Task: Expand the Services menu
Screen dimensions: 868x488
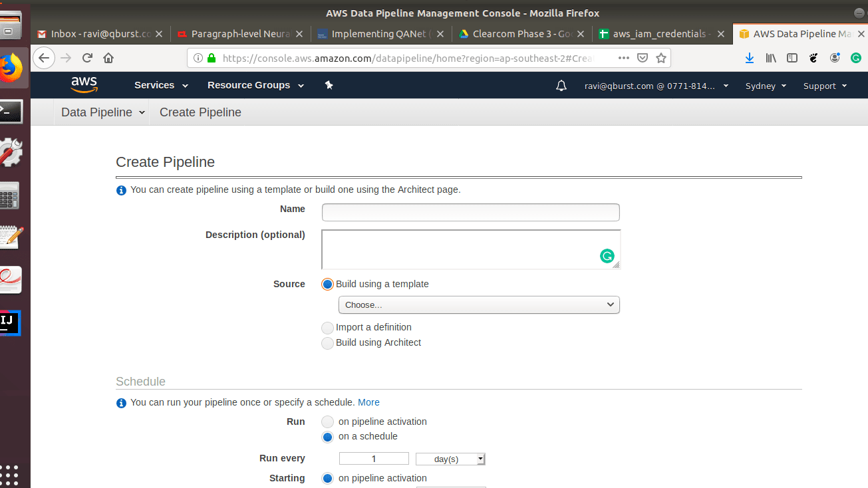Action: tap(161, 85)
